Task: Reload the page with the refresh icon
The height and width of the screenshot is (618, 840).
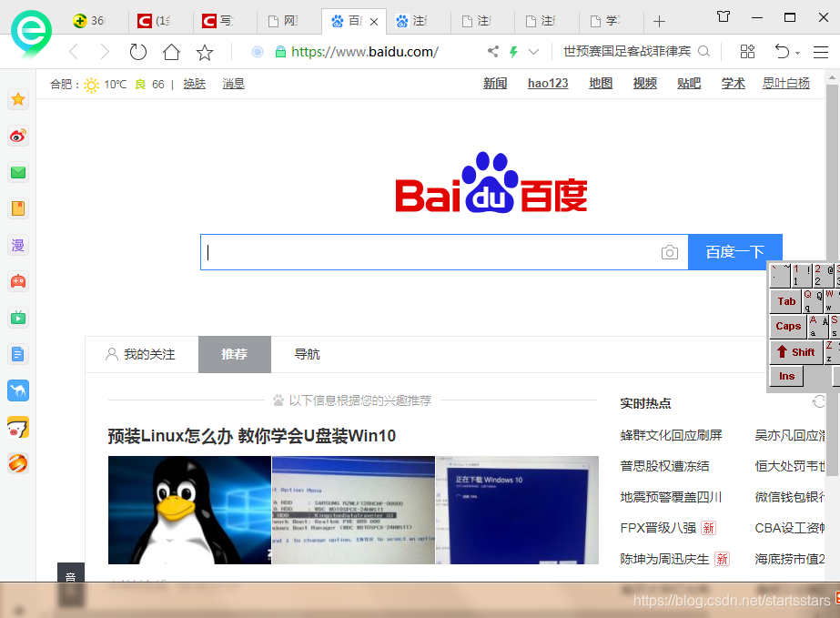Action: coord(137,52)
